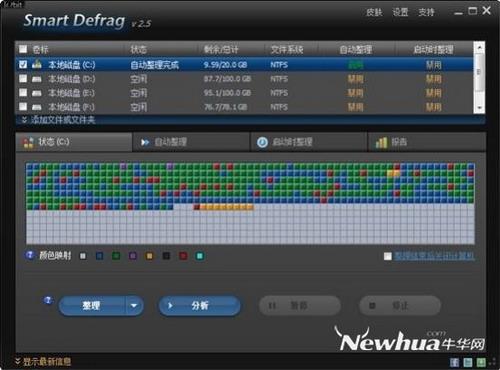The width and height of the screenshot is (500, 370).
Task: Click the blue icon in the bottom-right status bar
Action: point(454,362)
